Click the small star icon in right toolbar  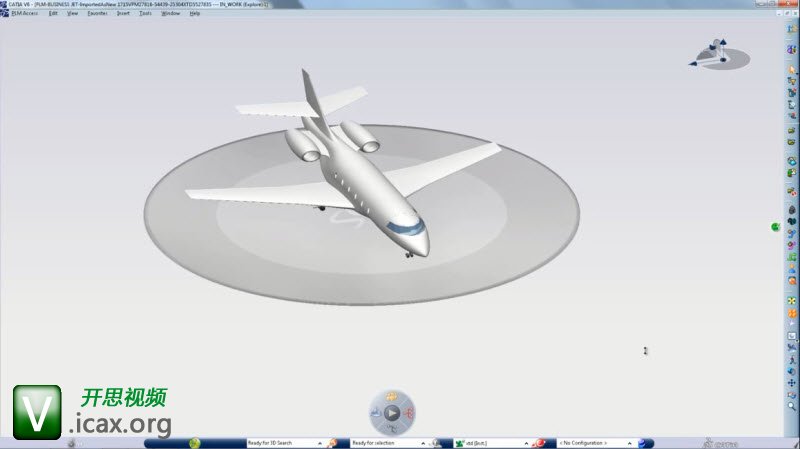[792, 323]
